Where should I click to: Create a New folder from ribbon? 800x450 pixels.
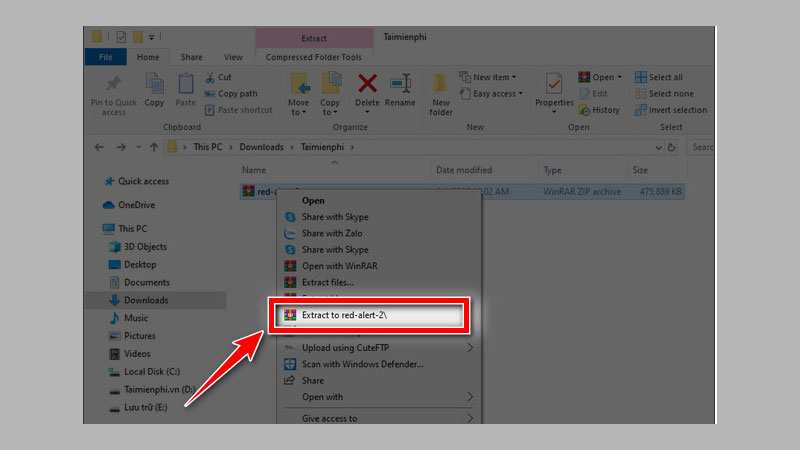pos(441,91)
